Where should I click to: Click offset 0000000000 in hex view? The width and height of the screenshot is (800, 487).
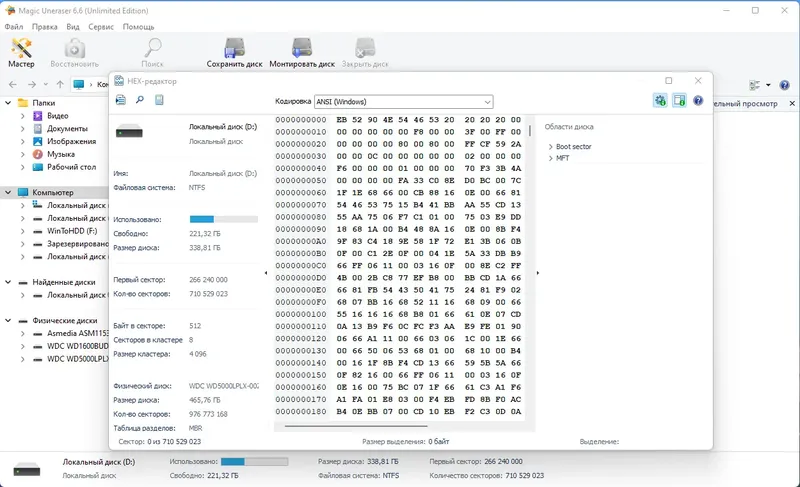(x=301, y=120)
